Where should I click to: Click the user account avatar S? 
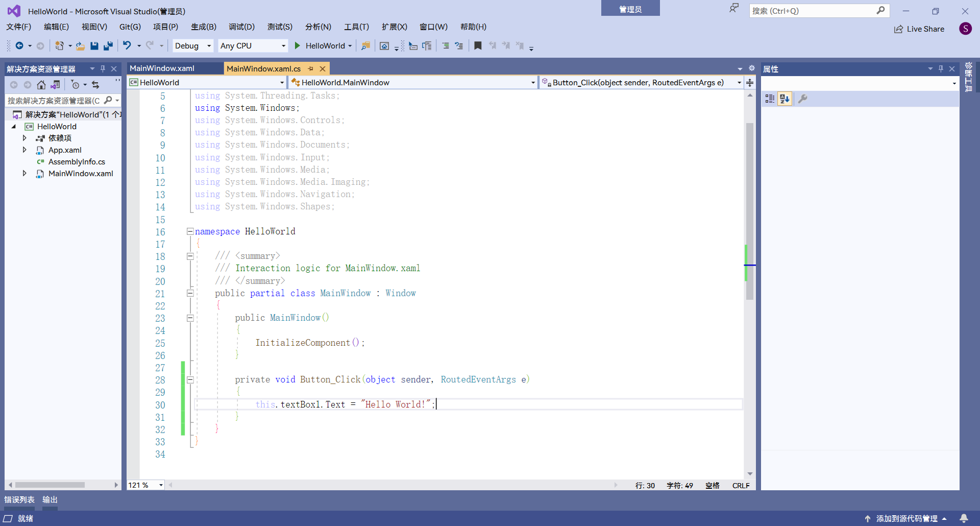coord(965,29)
